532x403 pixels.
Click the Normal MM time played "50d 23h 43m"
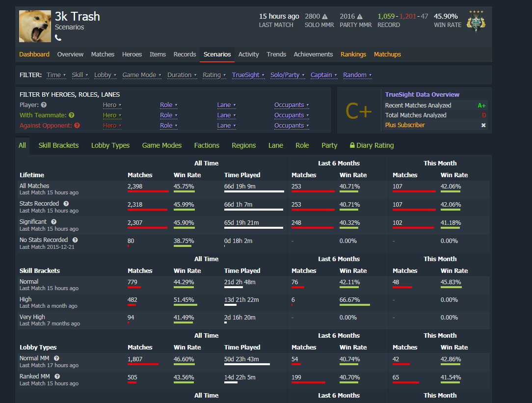pos(241,359)
